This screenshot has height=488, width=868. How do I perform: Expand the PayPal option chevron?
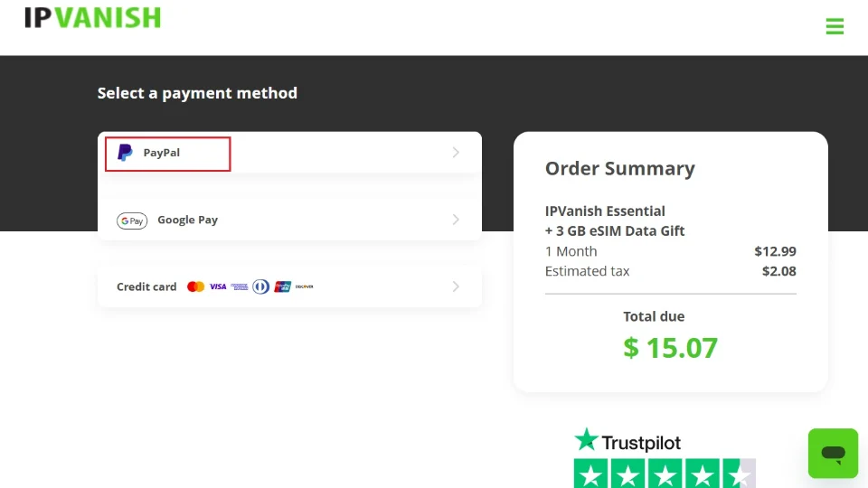456,153
